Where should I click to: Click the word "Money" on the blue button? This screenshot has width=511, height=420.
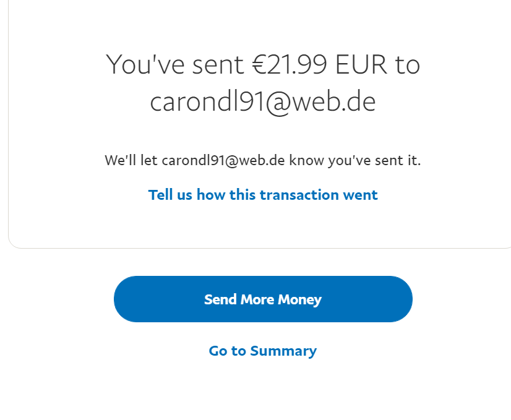[x=299, y=299]
